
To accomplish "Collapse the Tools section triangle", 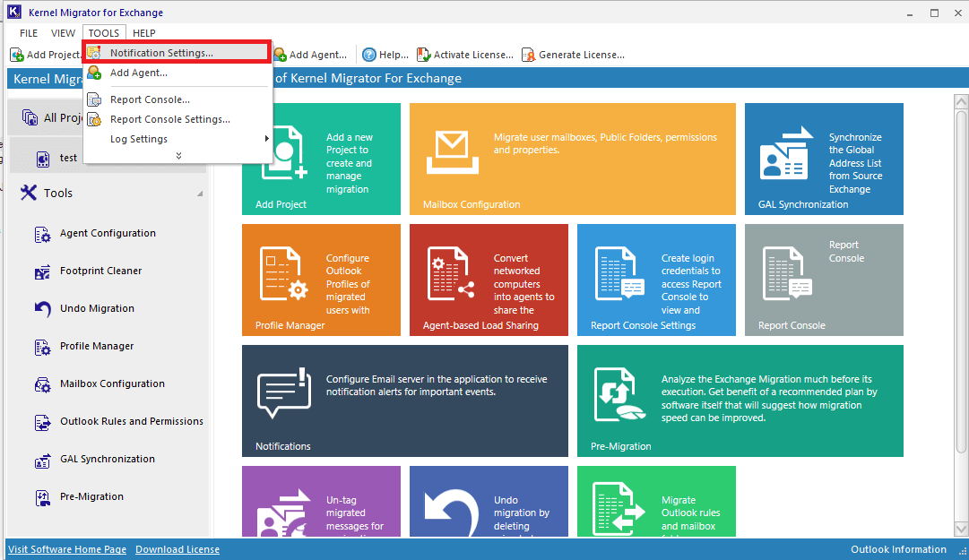I will pyautogui.click(x=200, y=194).
